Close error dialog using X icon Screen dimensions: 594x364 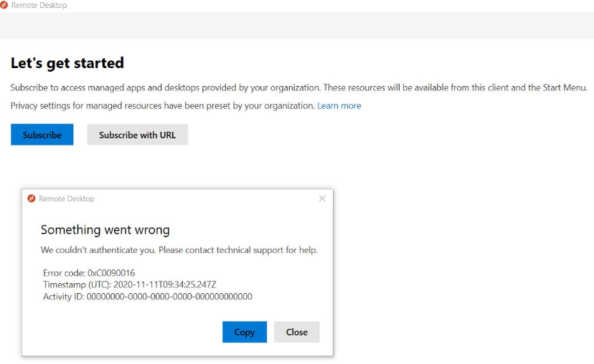322,198
